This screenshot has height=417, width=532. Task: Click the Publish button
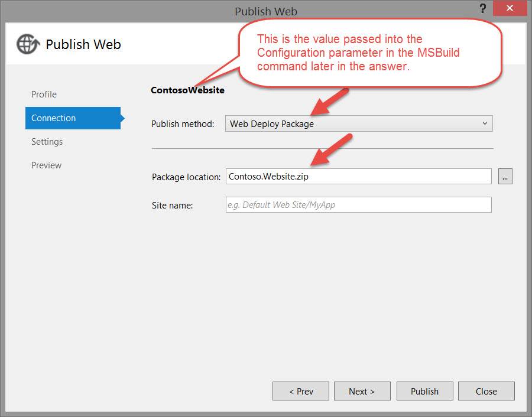point(424,391)
